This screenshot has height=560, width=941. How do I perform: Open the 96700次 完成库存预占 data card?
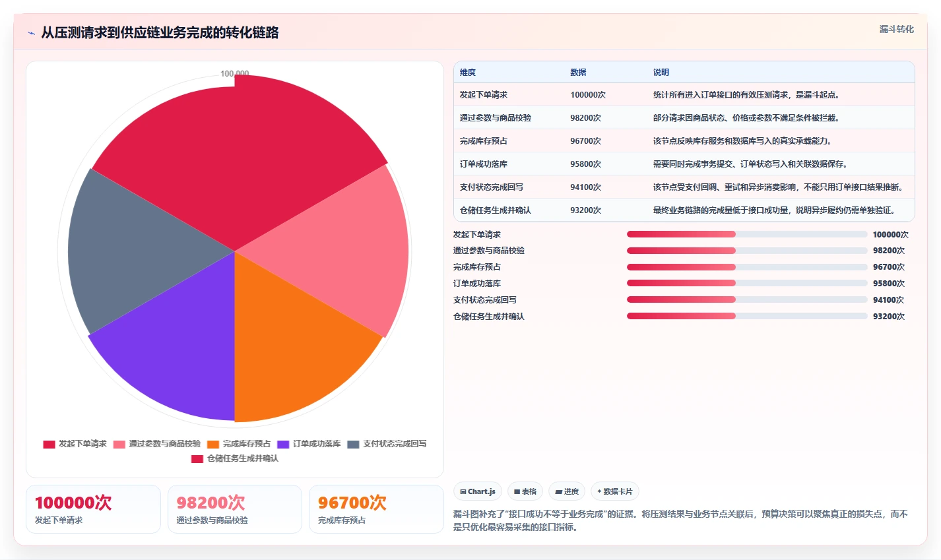[x=376, y=509]
